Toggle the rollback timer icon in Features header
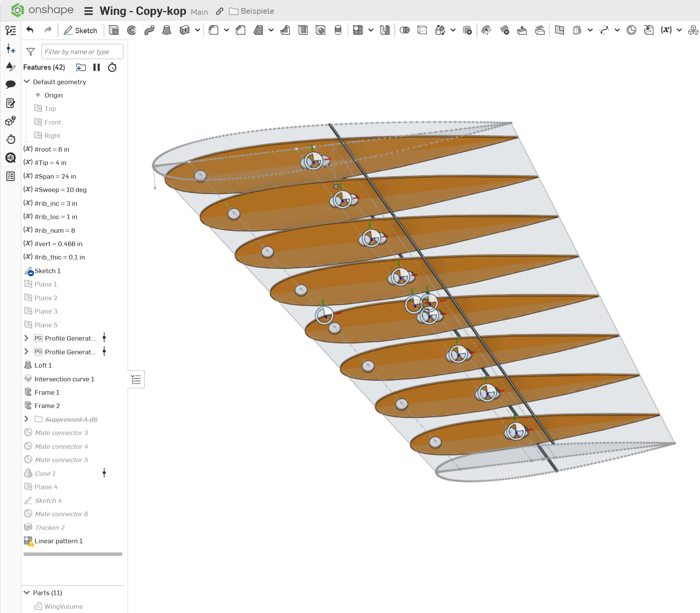The image size is (700, 613). [x=112, y=67]
